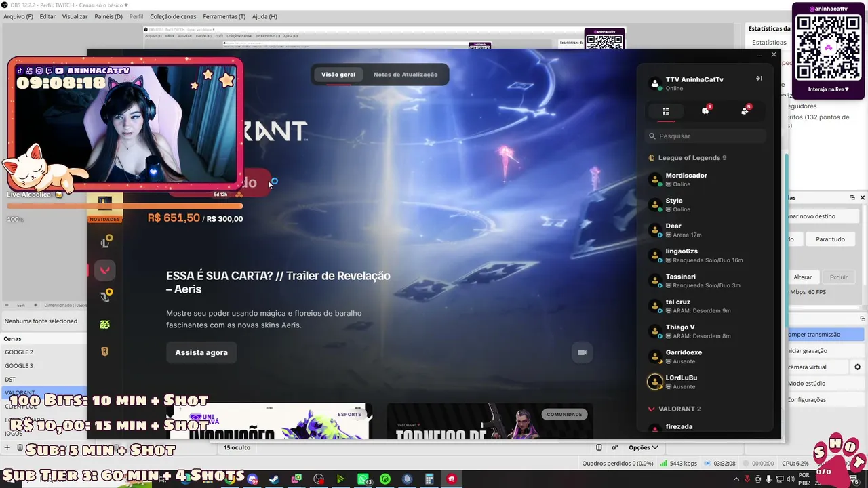Viewport: 868px width, 488px height.
Task: Open Discord from the taskbar
Action: [253, 479]
